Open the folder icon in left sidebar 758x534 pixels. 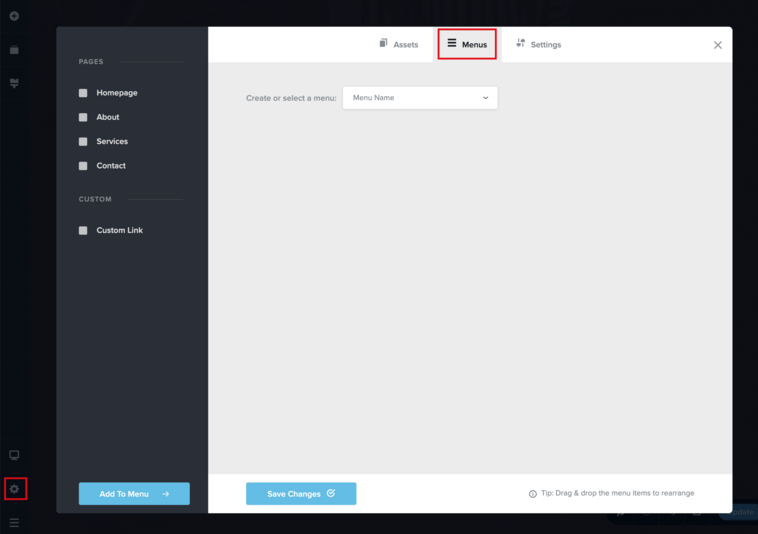(x=14, y=50)
